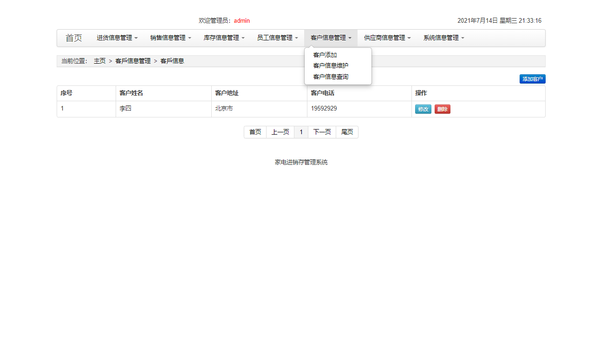Select 客户信息维护 from the open menu
The image size is (606, 364).
(332, 65)
